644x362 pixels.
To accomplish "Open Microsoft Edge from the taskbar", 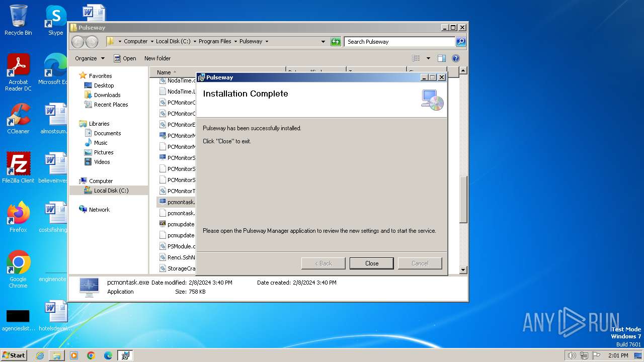I will [x=108, y=355].
